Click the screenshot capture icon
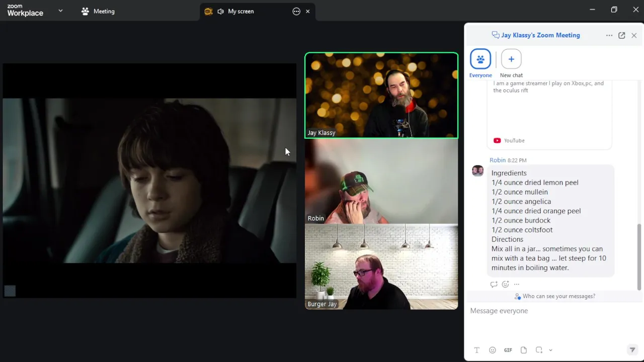 click(539, 350)
